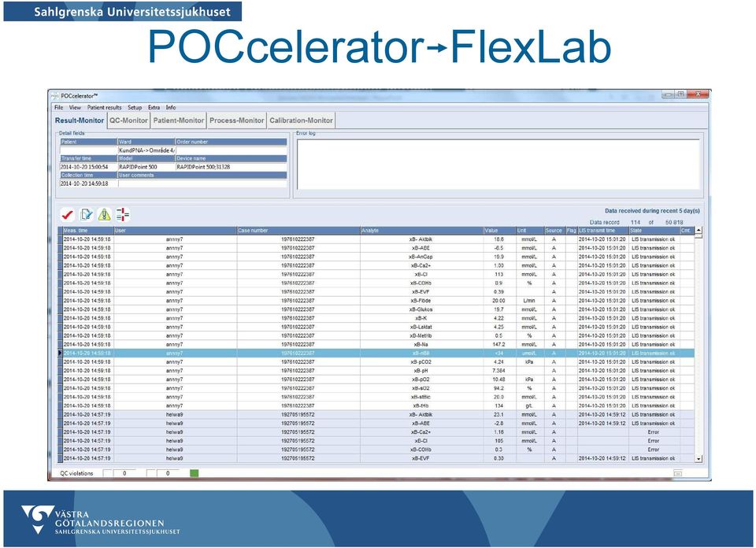Click the second QC violations counter field

click(168, 473)
